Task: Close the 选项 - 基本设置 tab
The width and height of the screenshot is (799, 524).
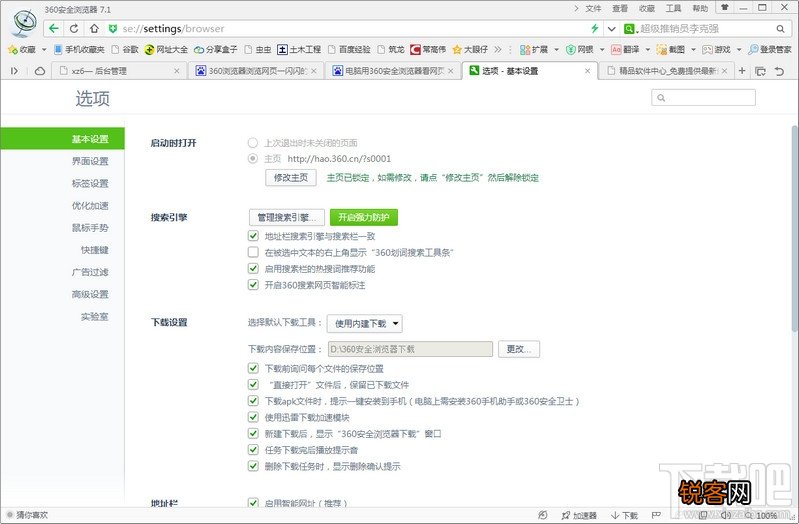Action: click(588, 71)
